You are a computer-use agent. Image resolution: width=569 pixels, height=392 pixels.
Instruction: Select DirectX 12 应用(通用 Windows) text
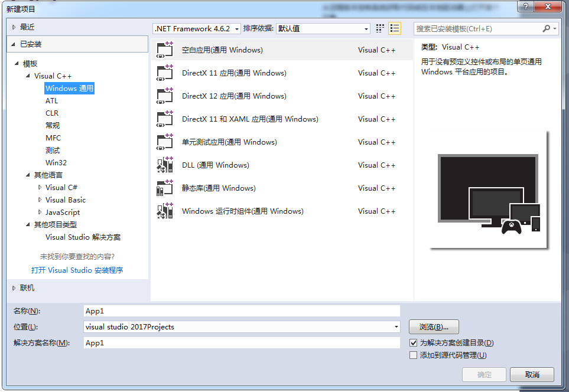[x=234, y=96]
